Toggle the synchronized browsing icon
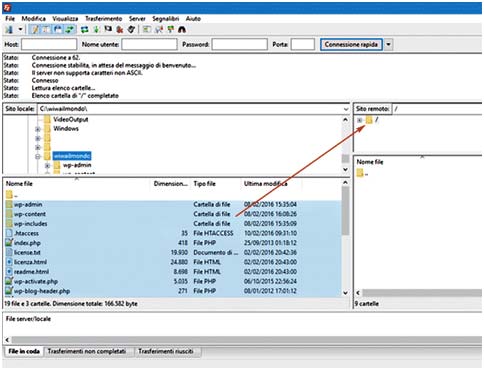The height and width of the screenshot is (370, 484). tap(171, 30)
